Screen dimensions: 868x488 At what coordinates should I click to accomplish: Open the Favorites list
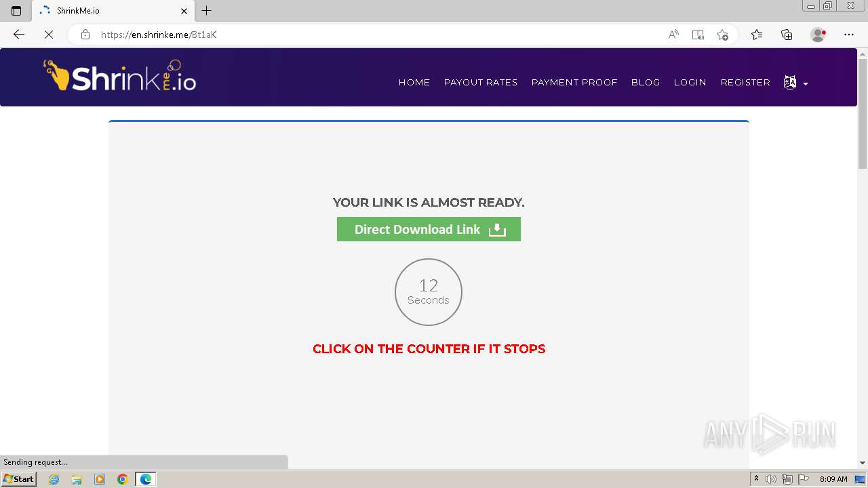pyautogui.click(x=757, y=35)
